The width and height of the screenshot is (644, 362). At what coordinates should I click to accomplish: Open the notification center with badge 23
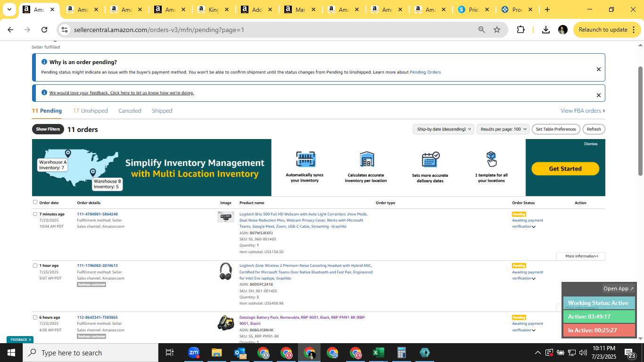tap(630, 353)
